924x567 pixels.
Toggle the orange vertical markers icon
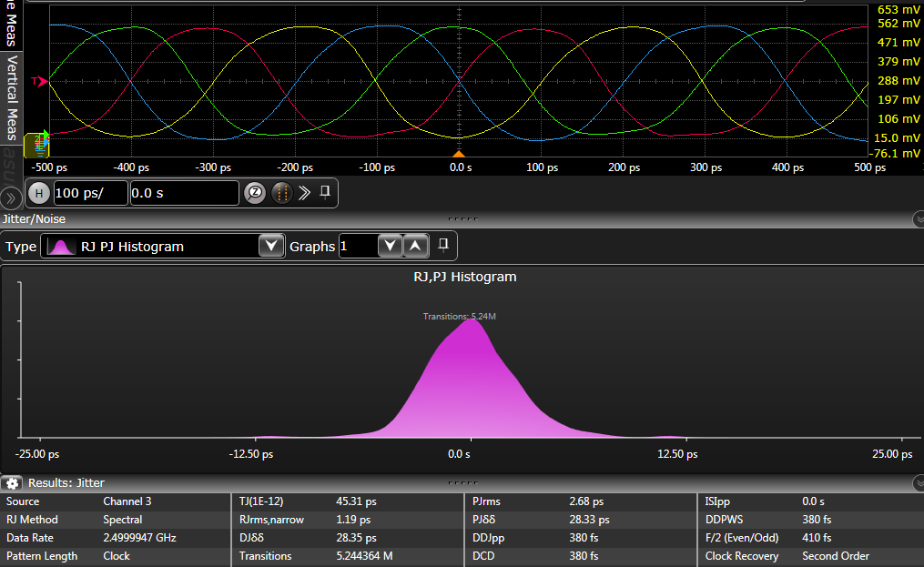click(x=281, y=193)
